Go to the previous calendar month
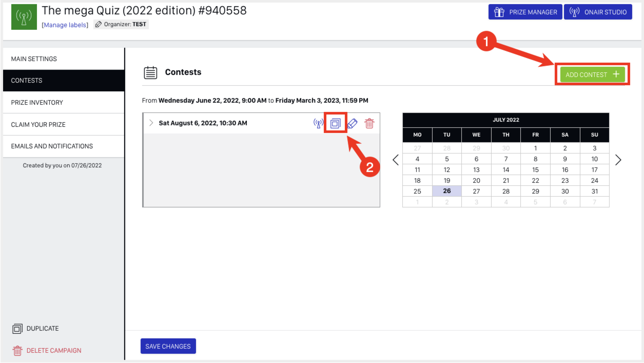Image resolution: width=644 pixels, height=363 pixels. pos(396,160)
